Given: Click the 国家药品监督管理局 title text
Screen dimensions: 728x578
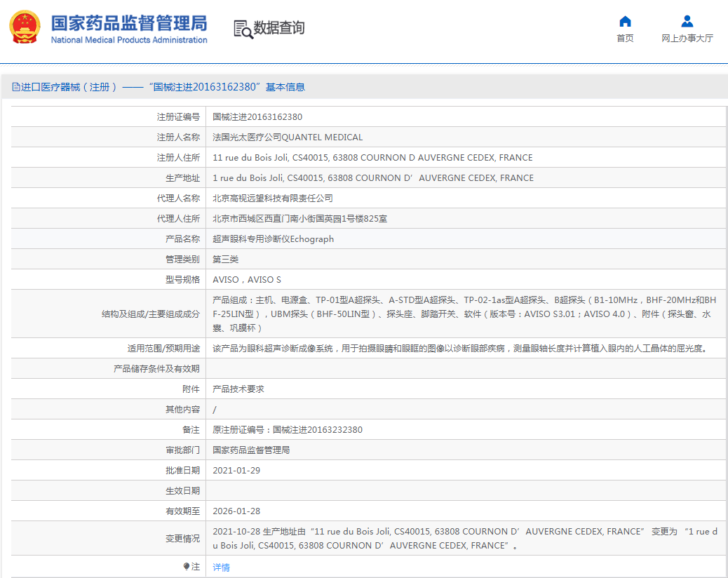Looking at the screenshot, I should pos(129,23).
